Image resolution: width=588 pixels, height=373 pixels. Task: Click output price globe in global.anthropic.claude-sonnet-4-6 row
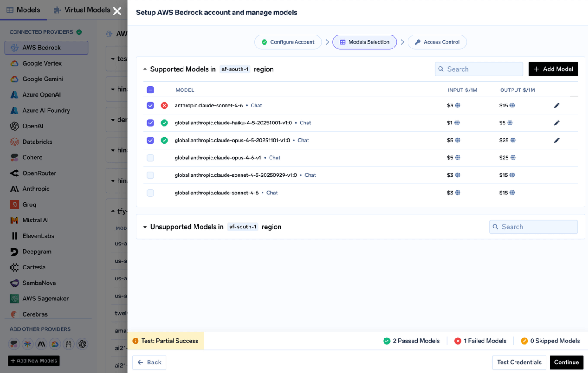coord(512,193)
